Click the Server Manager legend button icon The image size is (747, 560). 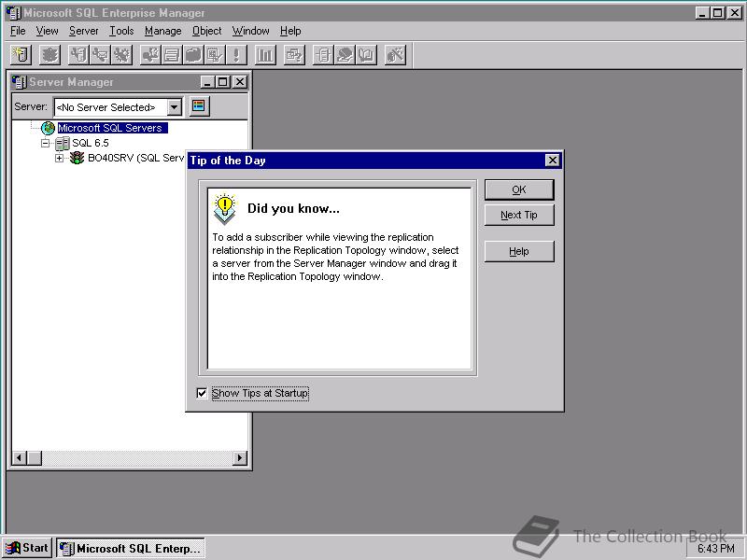tap(199, 106)
